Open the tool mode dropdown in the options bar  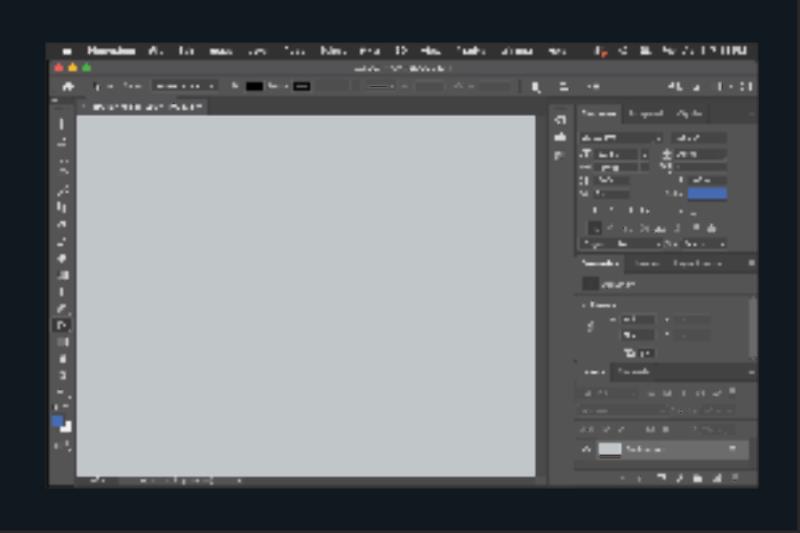pyautogui.click(x=185, y=86)
